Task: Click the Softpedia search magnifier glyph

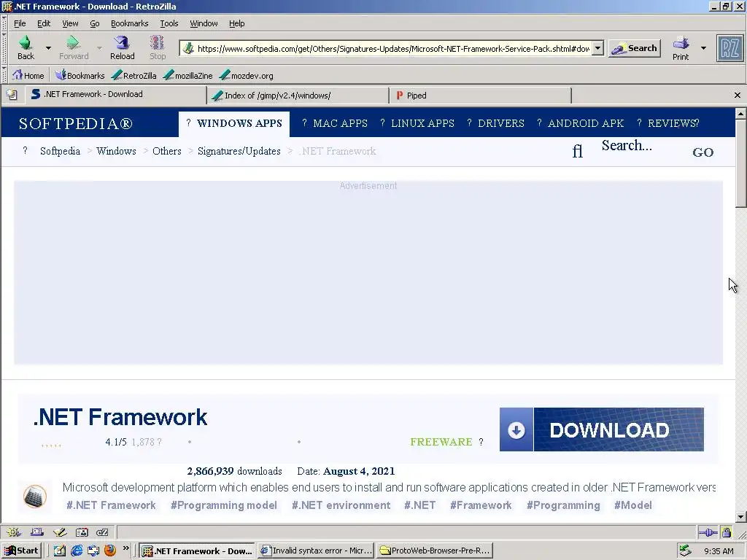Action: [x=578, y=152]
